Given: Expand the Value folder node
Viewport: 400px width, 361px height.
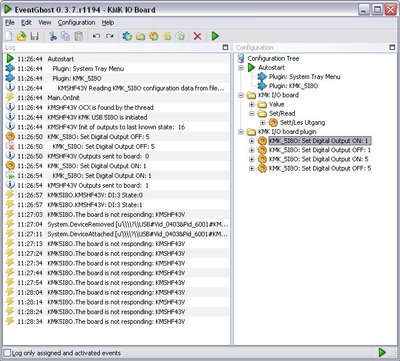Looking at the screenshot, I should pyautogui.click(x=252, y=104).
